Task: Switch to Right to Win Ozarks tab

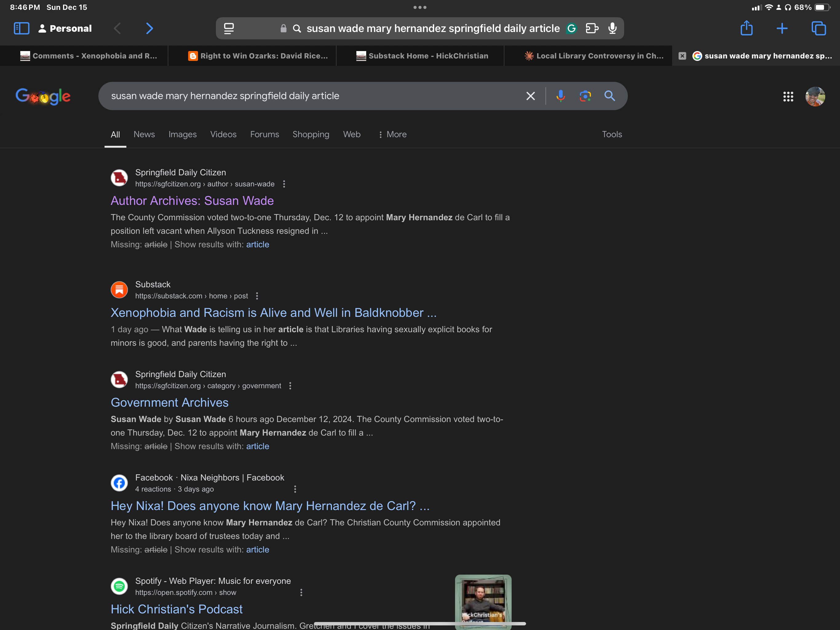Action: pyautogui.click(x=252, y=56)
